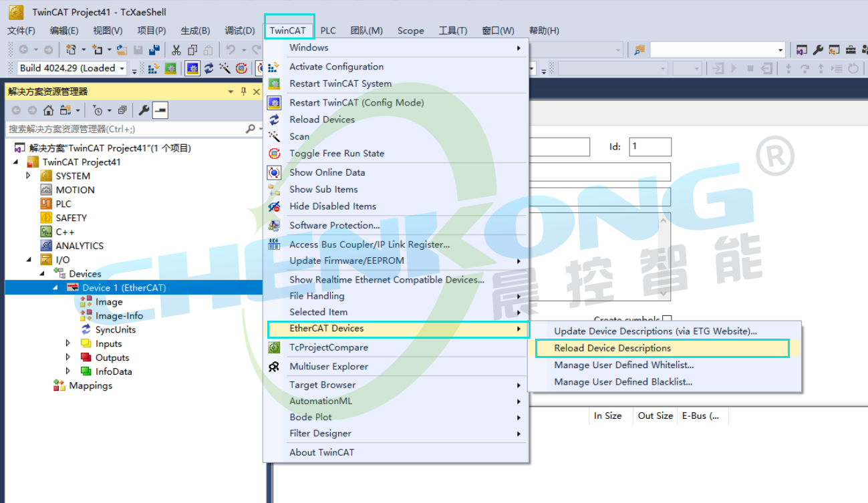Expand the InfoData tree node
The image size is (868, 503).
(68, 371)
